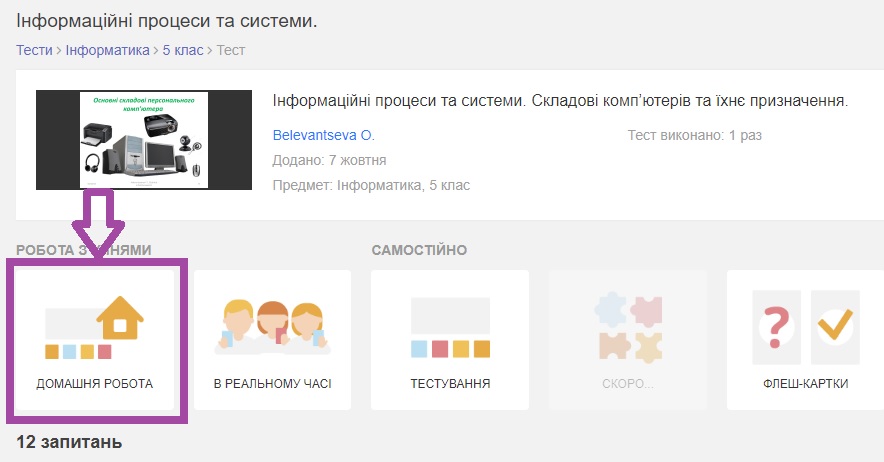Click the orange checkmark flashcard icon
Screen dimensions: 884x462
(833, 327)
